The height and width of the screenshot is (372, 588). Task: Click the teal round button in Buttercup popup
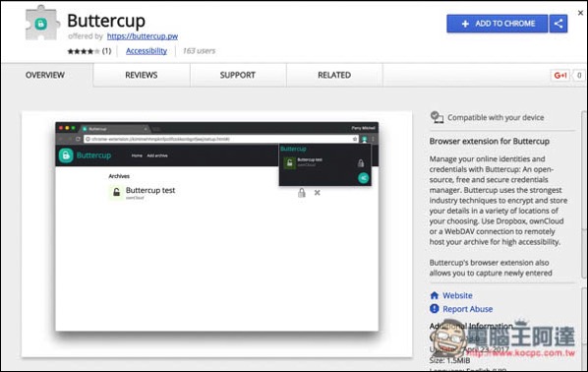tap(364, 178)
